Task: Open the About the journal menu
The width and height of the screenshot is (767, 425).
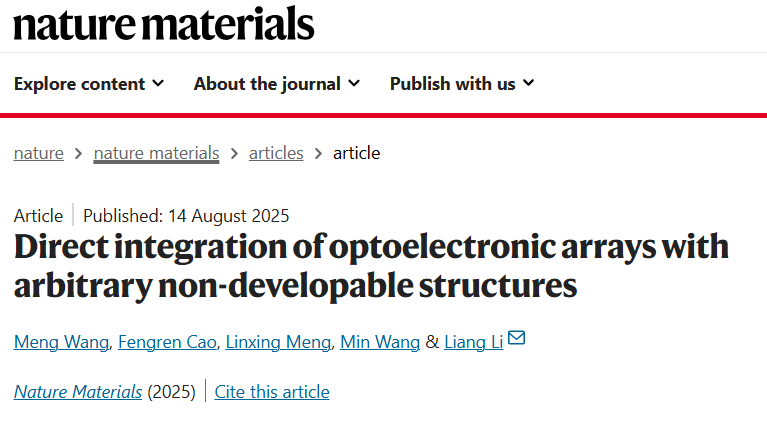Action: [277, 84]
